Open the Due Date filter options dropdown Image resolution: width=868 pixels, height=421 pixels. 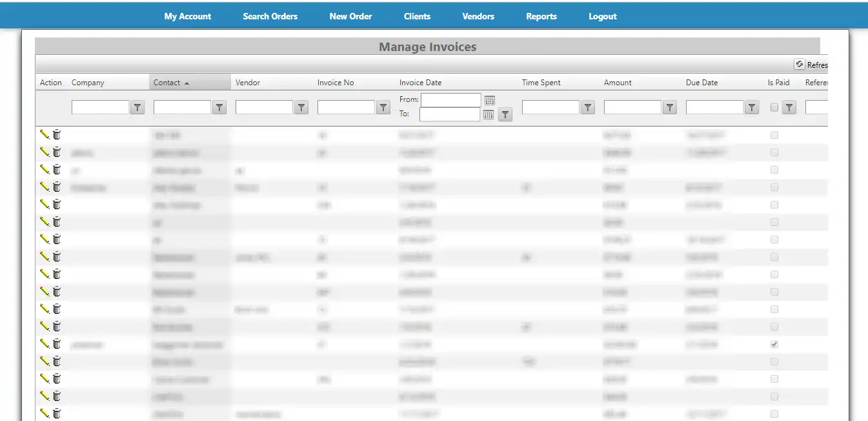[752, 108]
